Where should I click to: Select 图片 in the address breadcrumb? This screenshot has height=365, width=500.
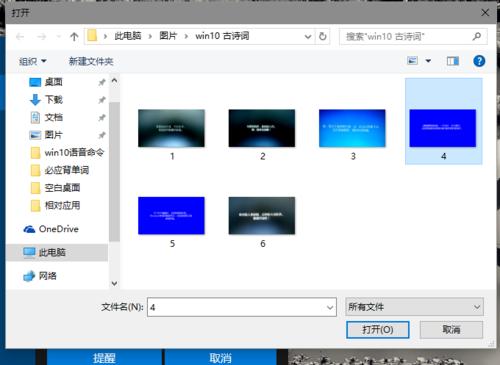click(168, 36)
